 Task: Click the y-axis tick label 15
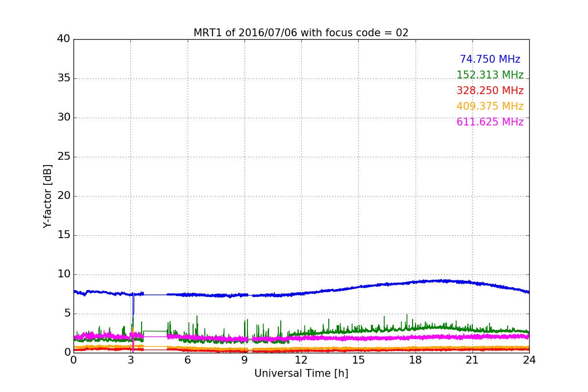click(64, 235)
